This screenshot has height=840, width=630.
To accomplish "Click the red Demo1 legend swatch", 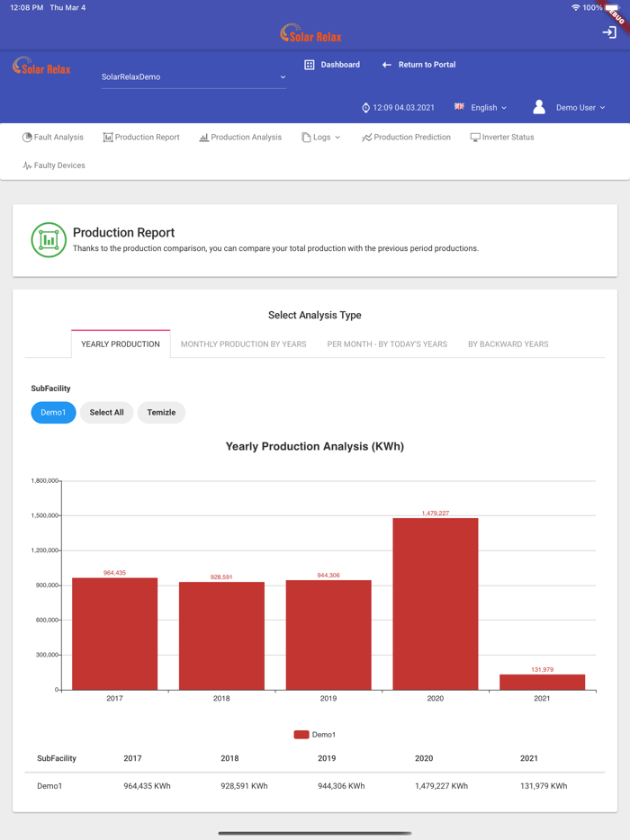I will pos(301,735).
